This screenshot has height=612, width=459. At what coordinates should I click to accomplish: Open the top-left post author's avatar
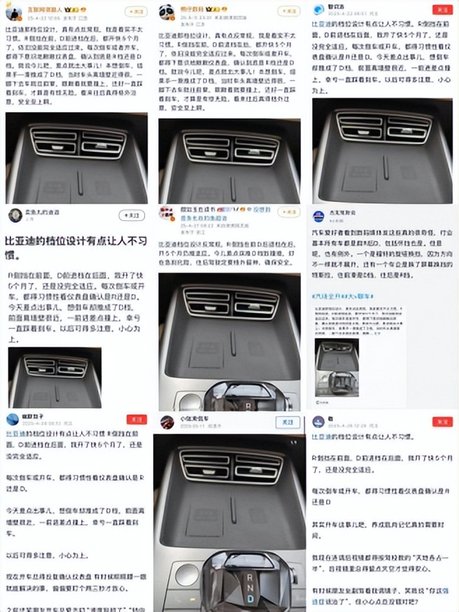pos(14,12)
